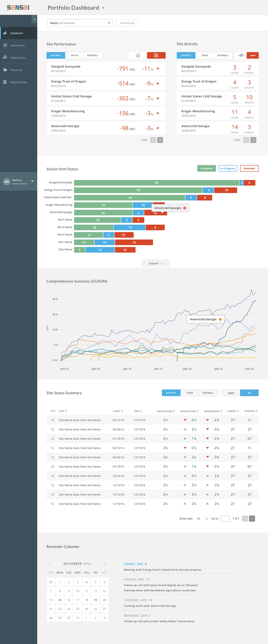This screenshot has width=268, height=644.
Task: Expand Energy Trust of Oregon performance arrow
Action: (158, 84)
